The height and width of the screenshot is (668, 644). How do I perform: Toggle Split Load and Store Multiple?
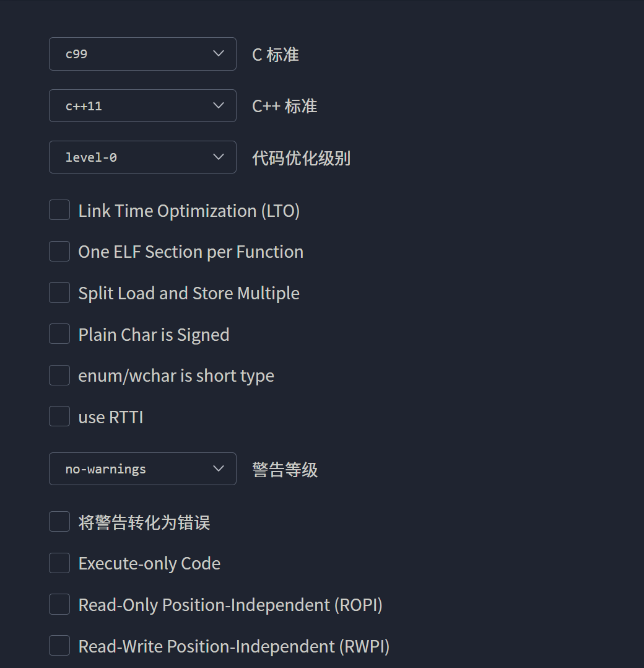(59, 292)
